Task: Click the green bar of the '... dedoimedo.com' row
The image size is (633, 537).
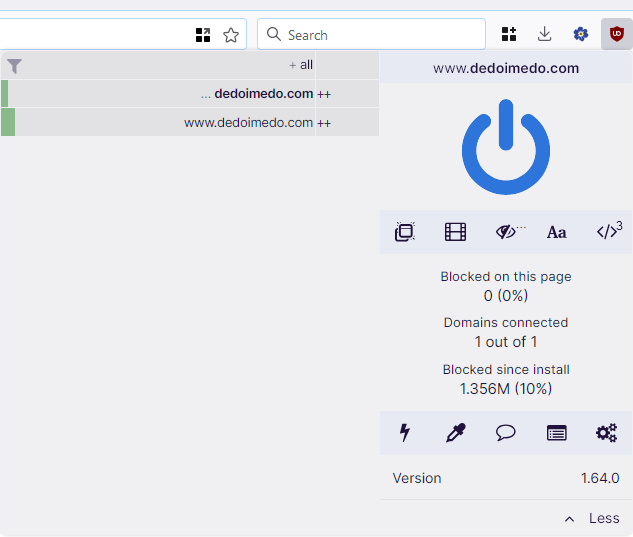Action: [x=4, y=94]
